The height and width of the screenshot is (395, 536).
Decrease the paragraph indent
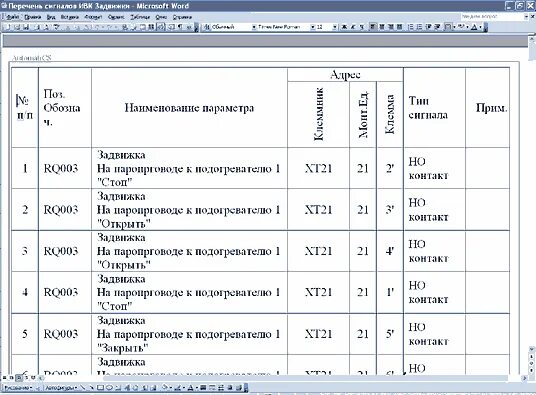pyautogui.click(x=428, y=27)
